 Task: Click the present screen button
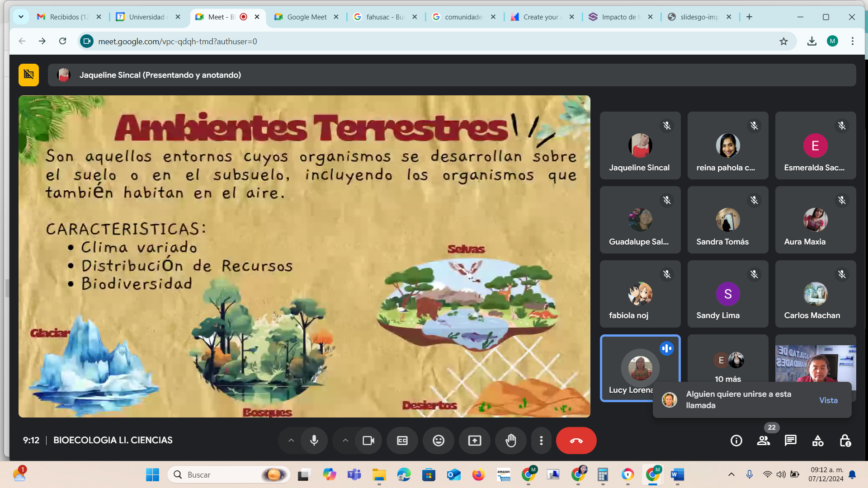tap(475, 441)
